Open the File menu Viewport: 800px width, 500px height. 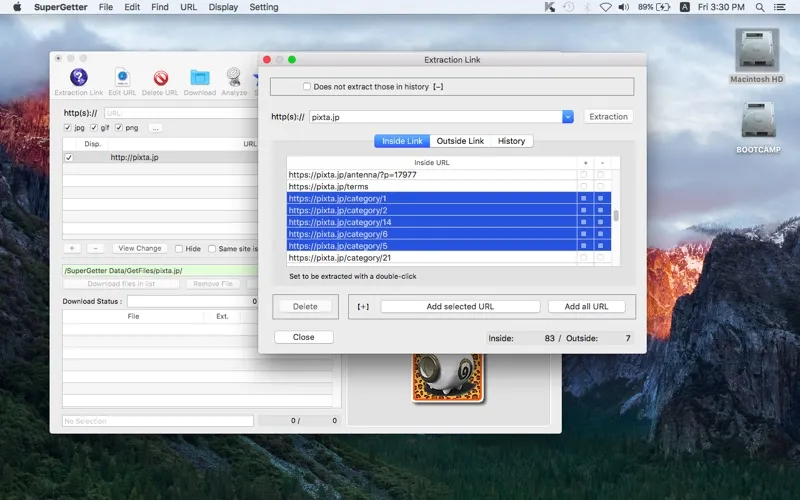(x=106, y=7)
